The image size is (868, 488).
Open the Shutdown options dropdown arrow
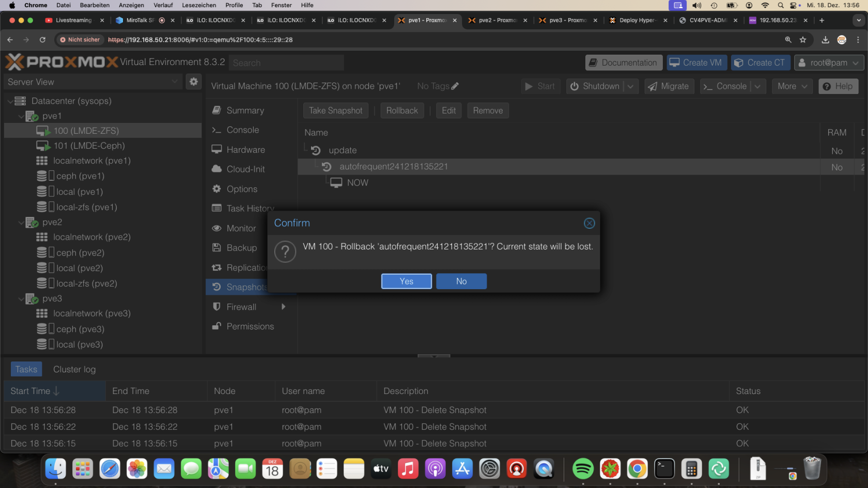click(x=631, y=86)
